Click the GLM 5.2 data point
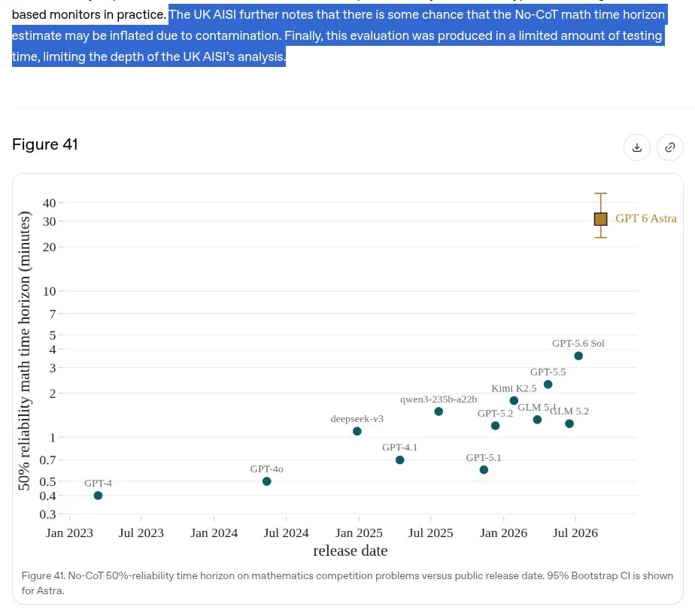 click(x=569, y=424)
